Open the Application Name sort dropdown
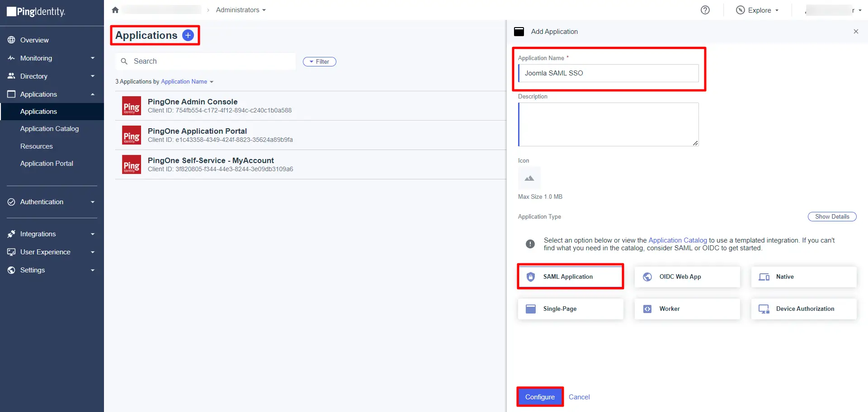868x412 pixels. [187, 82]
